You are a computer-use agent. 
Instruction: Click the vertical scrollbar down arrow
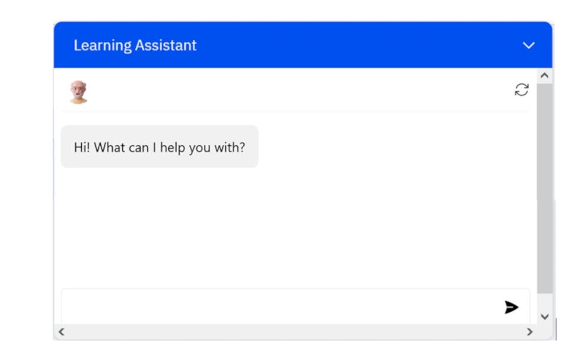click(x=544, y=316)
